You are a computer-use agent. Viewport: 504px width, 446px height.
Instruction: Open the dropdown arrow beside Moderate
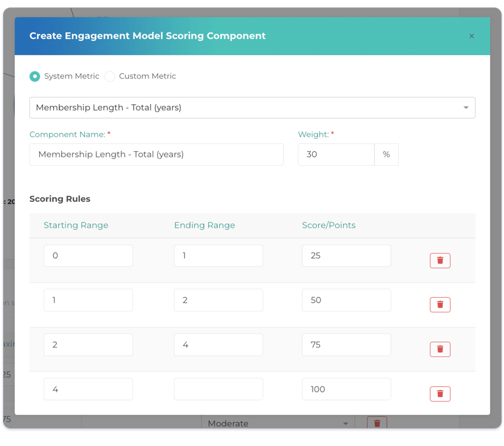(x=345, y=423)
